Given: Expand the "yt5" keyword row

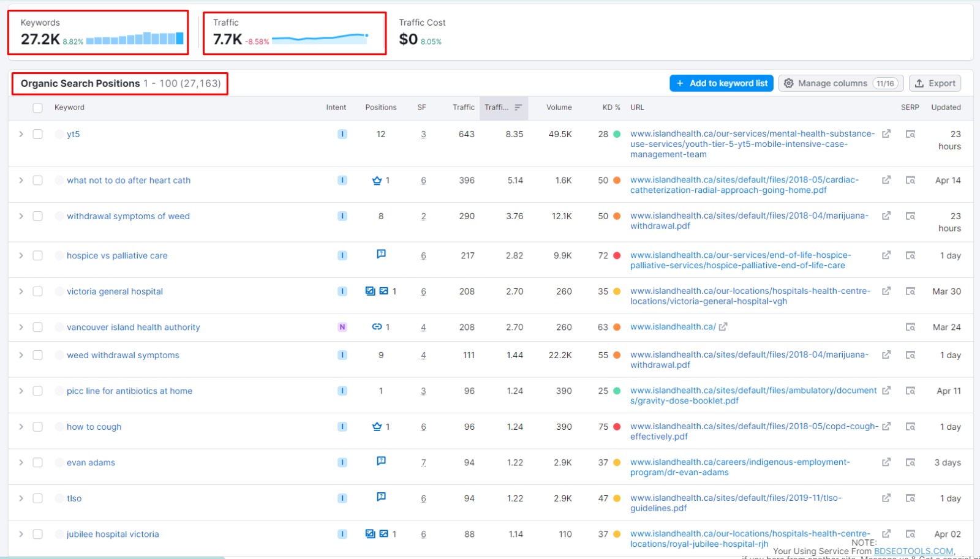Looking at the screenshot, I should [x=21, y=134].
